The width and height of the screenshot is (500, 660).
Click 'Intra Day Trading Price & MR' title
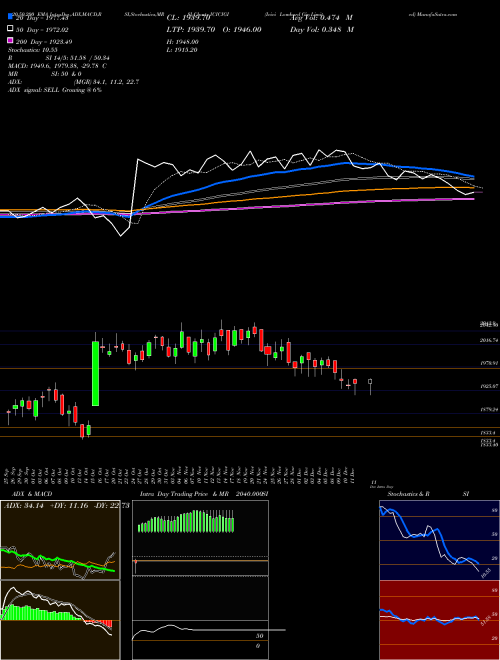pyautogui.click(x=184, y=494)
